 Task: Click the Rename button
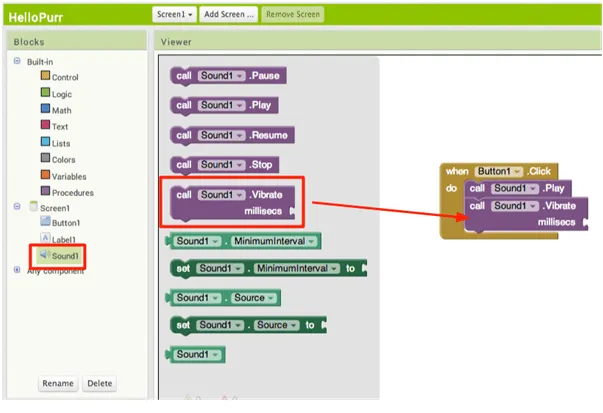point(57,383)
